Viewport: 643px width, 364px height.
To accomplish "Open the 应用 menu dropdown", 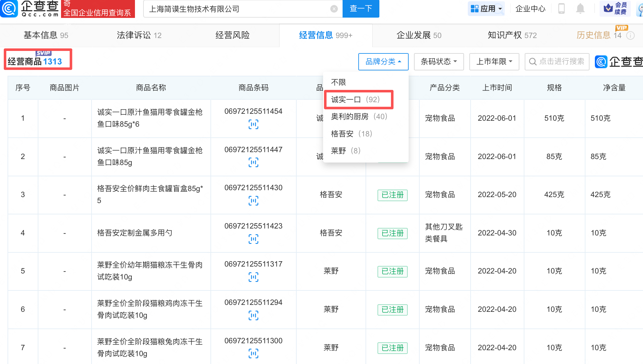I will pos(486,9).
